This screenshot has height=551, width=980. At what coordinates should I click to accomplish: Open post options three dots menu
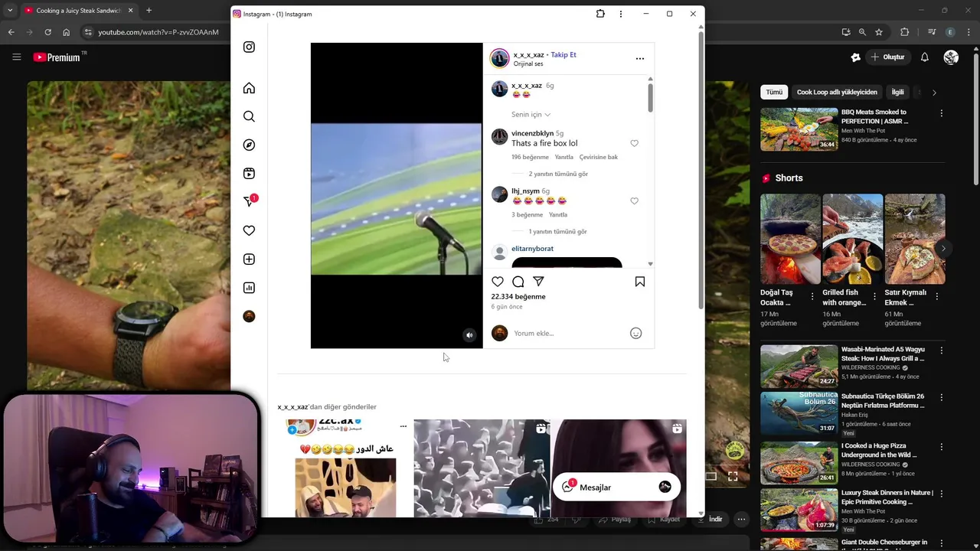pyautogui.click(x=640, y=58)
